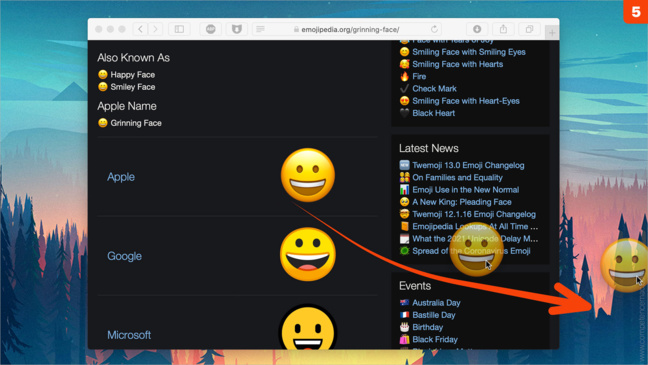Click the bar chart icon beside Emoji Use
Viewport: 648px width, 365px height.
(x=404, y=190)
